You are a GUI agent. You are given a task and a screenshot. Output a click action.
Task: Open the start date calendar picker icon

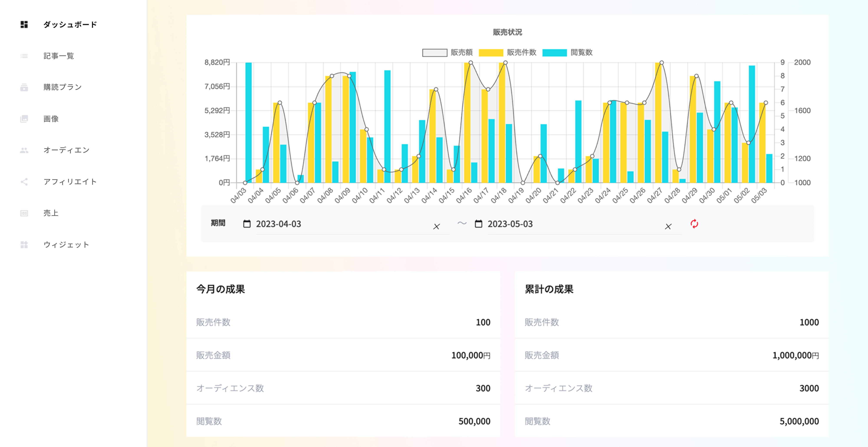[x=247, y=224]
